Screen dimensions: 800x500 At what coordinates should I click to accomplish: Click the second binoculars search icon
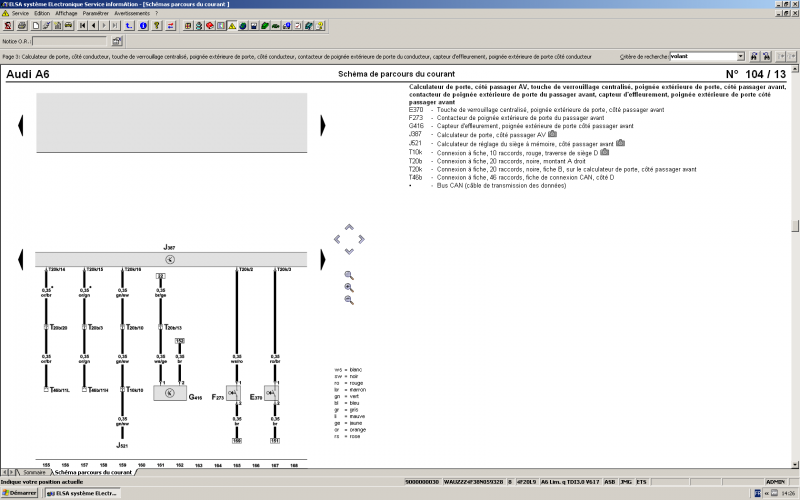766,57
